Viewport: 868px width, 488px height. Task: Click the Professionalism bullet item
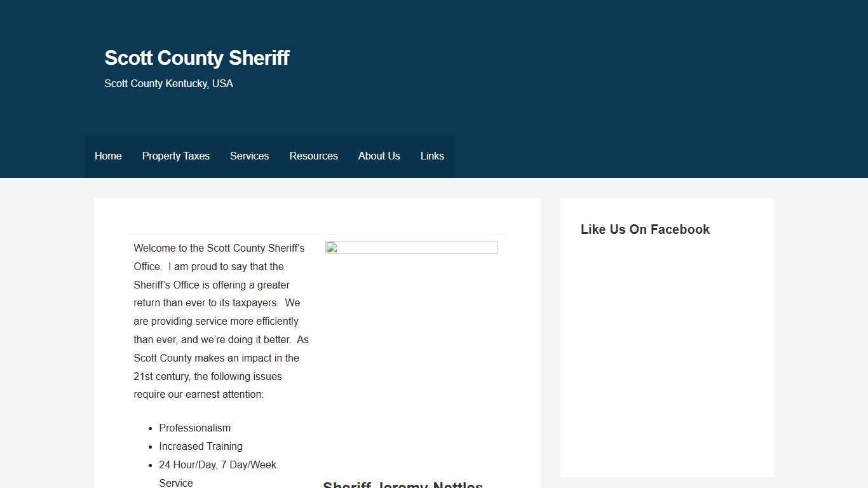194,428
